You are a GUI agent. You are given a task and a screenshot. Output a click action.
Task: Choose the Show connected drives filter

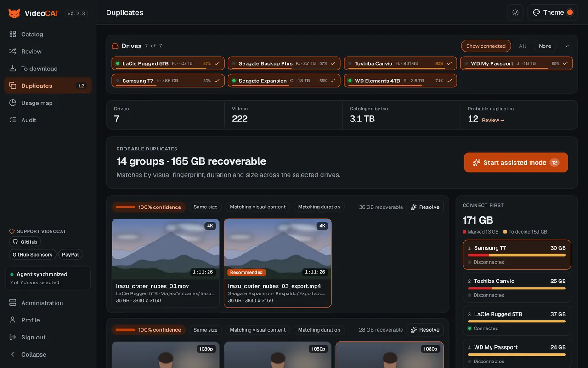[x=486, y=46]
